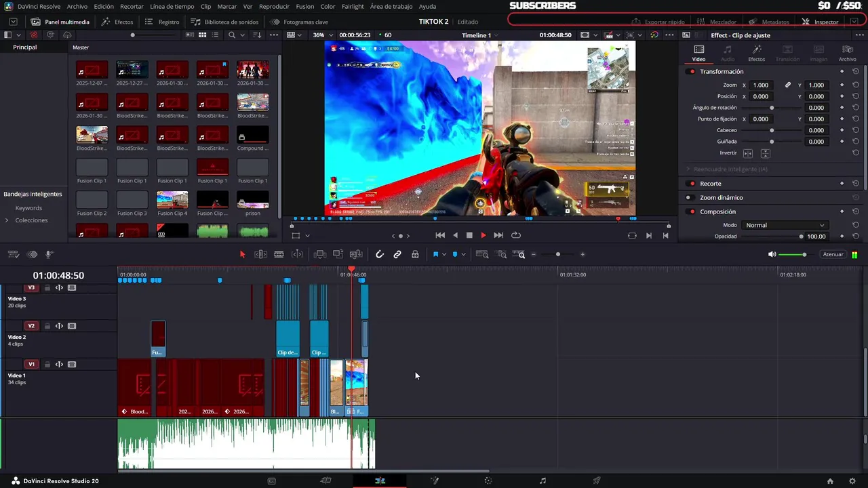Open the Mezclador panel

716,22
